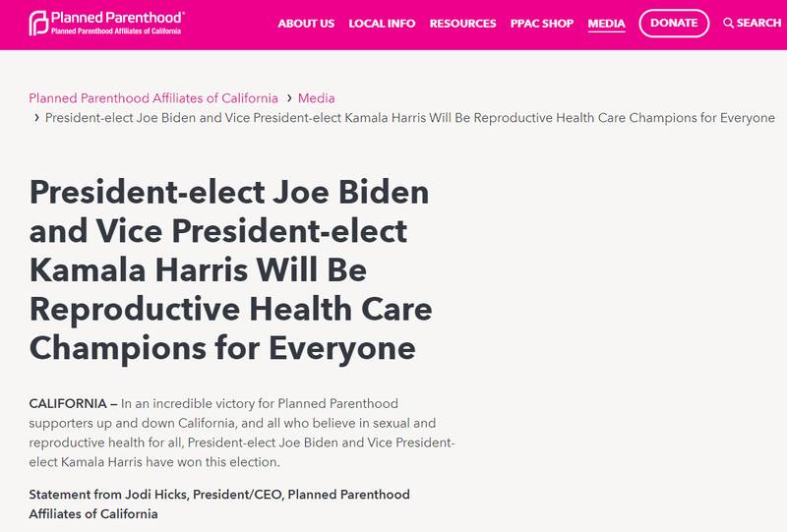Click the Planned Parenthood logo icon
The width and height of the screenshot is (787, 532).
click(x=38, y=23)
